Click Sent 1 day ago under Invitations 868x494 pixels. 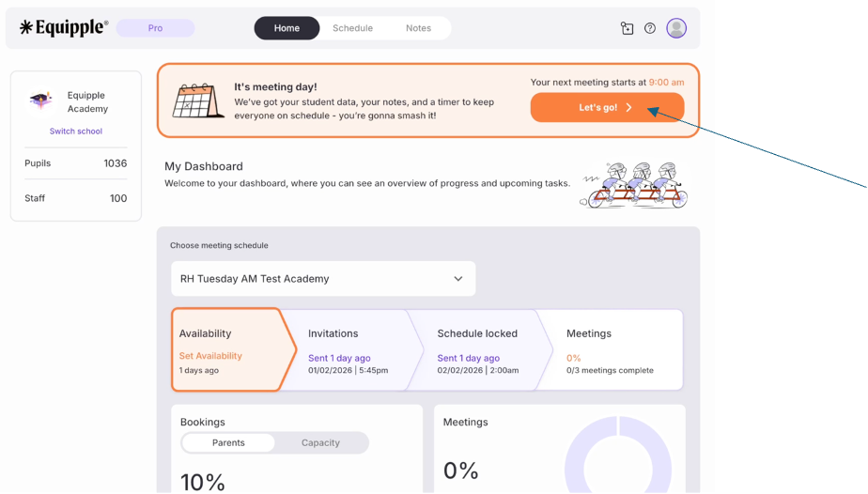coord(339,358)
